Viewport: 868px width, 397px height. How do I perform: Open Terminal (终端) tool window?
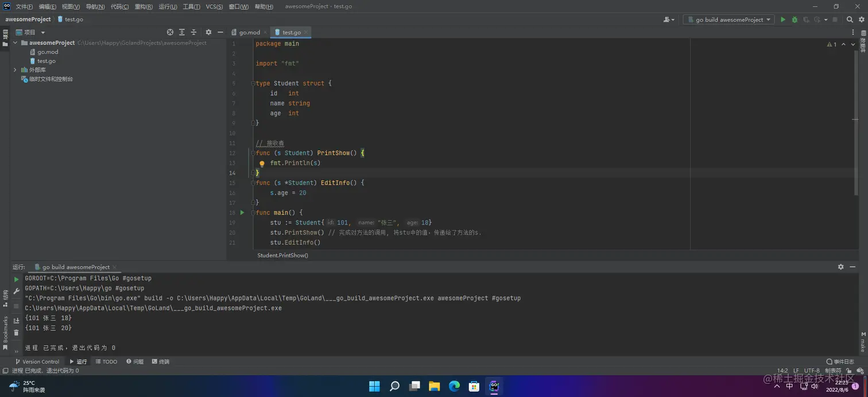click(161, 361)
